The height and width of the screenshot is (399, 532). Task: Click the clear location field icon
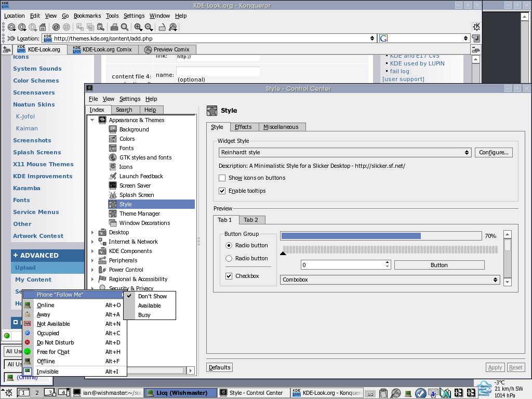(x=11, y=38)
